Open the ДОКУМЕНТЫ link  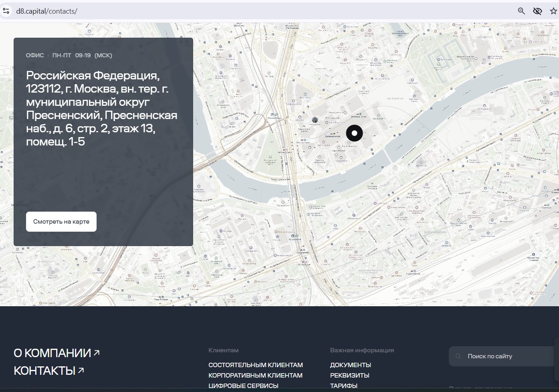[x=350, y=365]
